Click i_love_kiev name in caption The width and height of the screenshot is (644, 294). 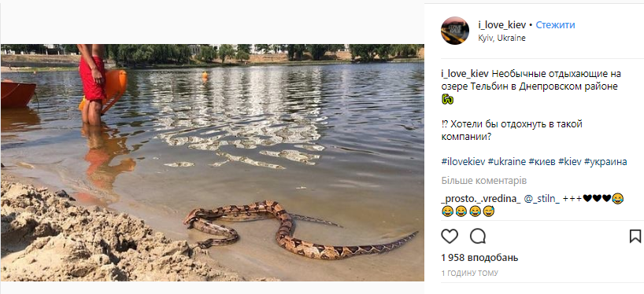tap(465, 74)
